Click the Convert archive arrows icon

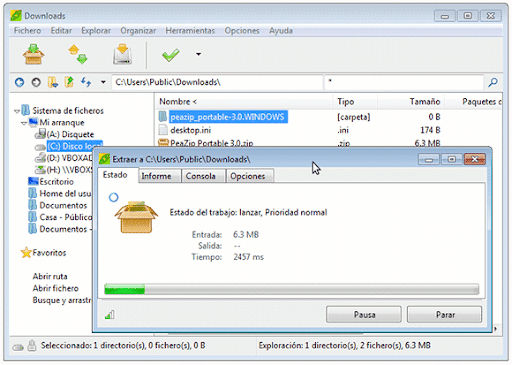(78, 54)
